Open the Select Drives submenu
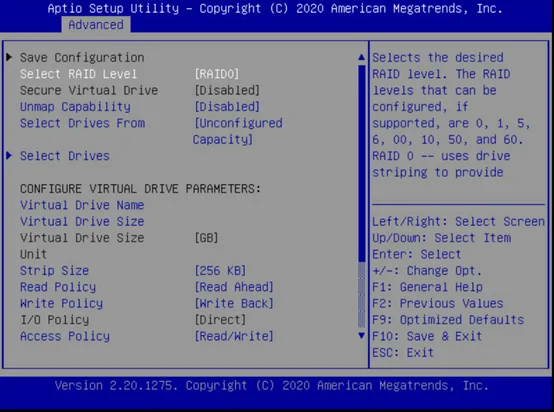 pyautogui.click(x=65, y=156)
